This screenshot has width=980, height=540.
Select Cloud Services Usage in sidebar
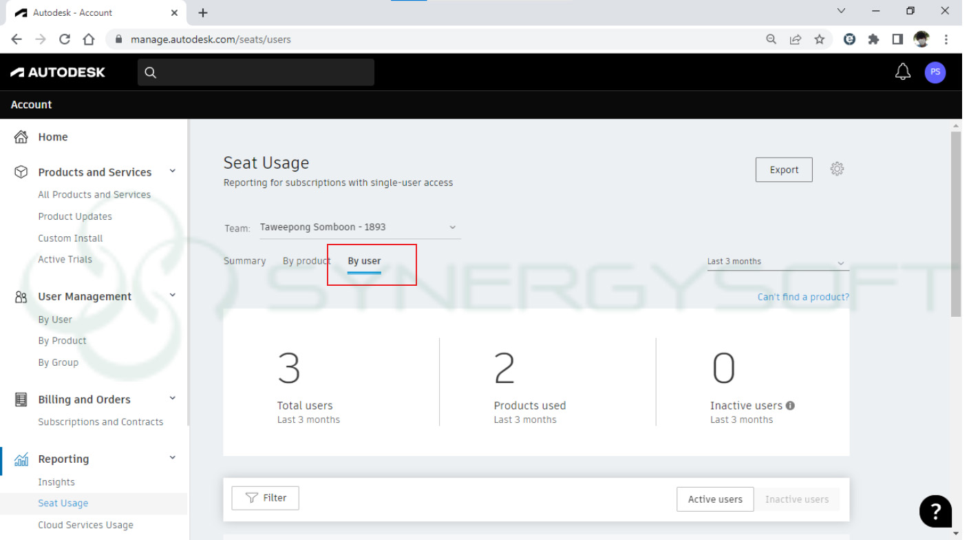[x=85, y=524]
